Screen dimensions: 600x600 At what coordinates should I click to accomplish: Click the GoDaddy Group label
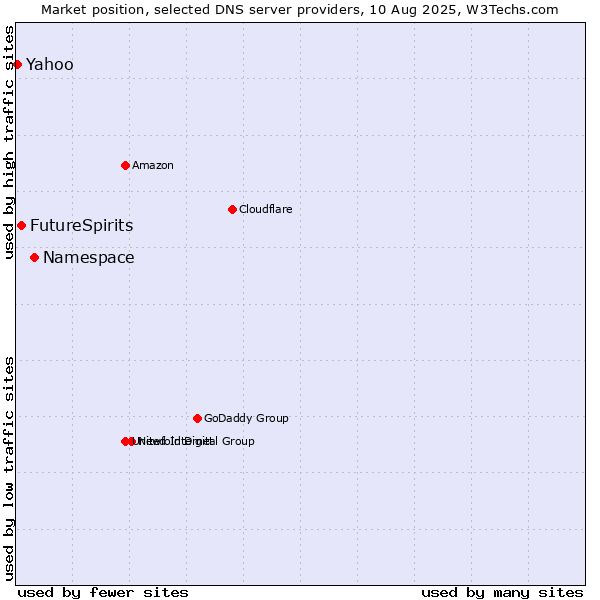[246, 418]
